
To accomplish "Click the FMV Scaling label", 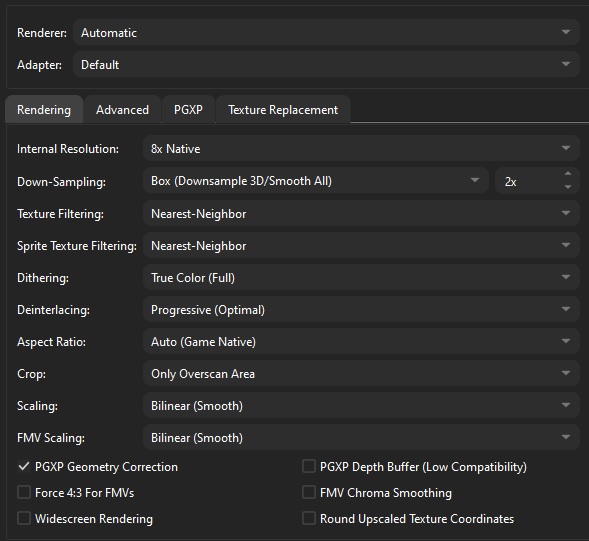I will pyautogui.click(x=51, y=438).
